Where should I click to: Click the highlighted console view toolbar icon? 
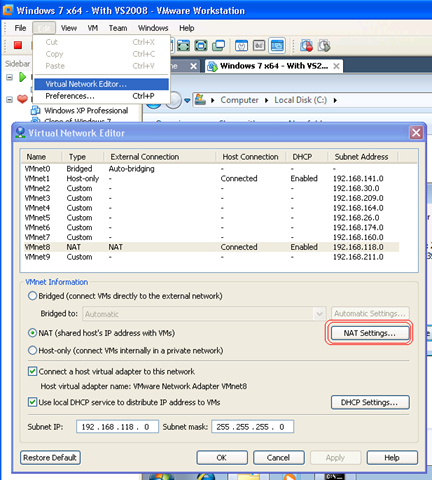[277, 45]
